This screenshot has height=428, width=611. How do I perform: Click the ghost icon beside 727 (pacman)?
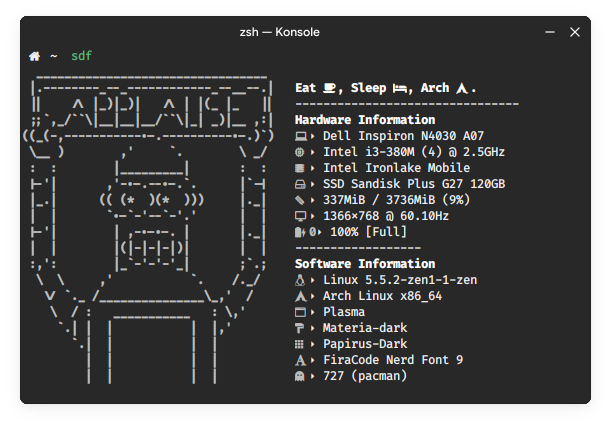299,376
